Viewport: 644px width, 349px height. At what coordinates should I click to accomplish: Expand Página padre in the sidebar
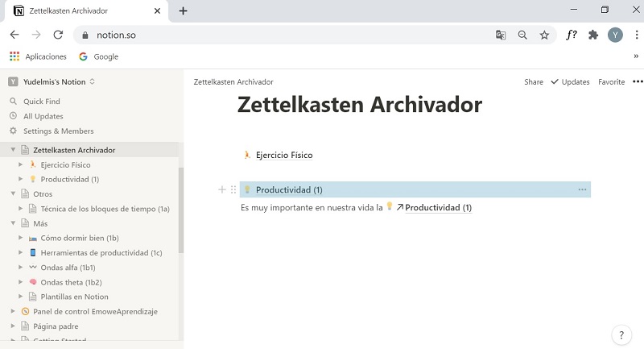click(x=13, y=326)
